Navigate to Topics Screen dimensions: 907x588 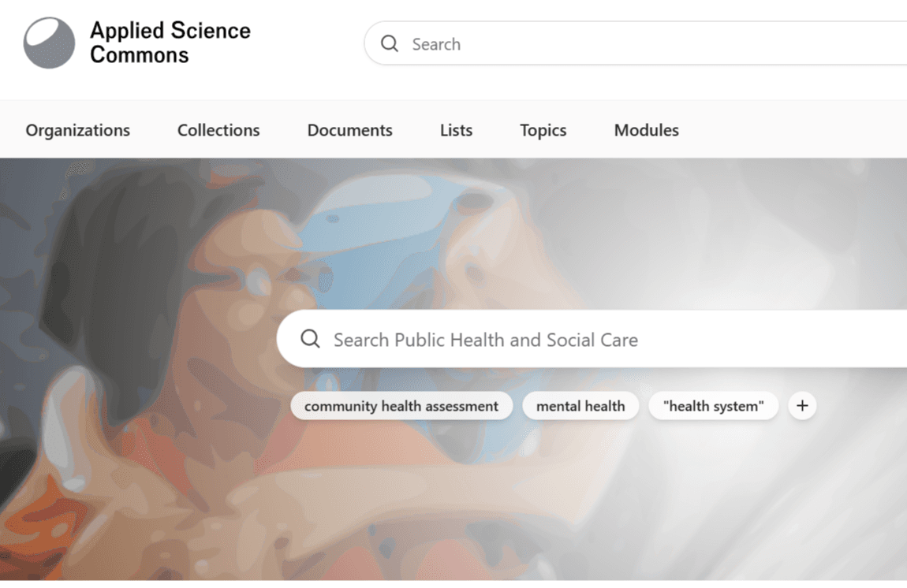pos(543,130)
